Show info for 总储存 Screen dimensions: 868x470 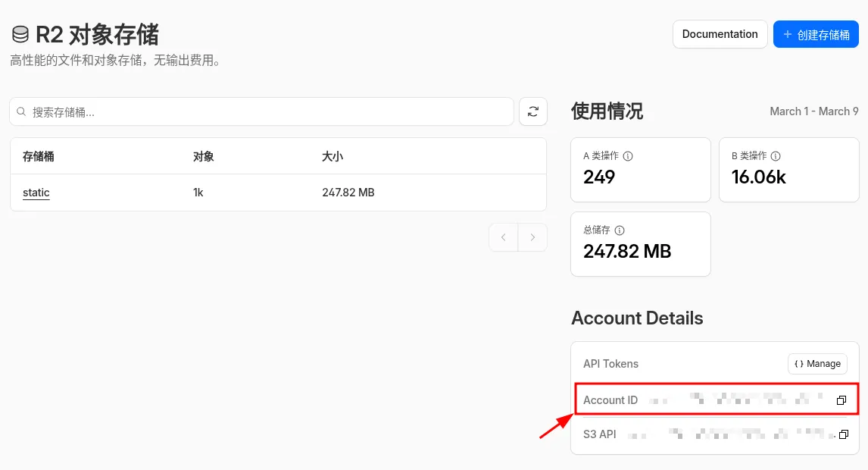620,230
